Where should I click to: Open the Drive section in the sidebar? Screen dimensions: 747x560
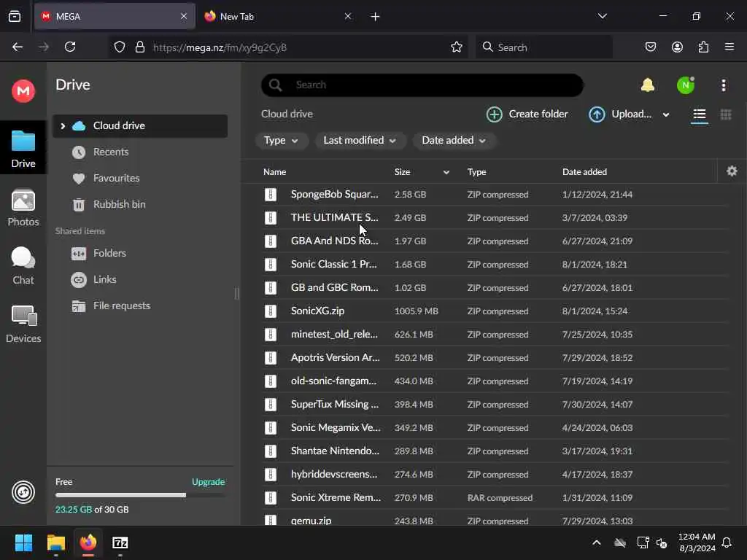point(23,149)
